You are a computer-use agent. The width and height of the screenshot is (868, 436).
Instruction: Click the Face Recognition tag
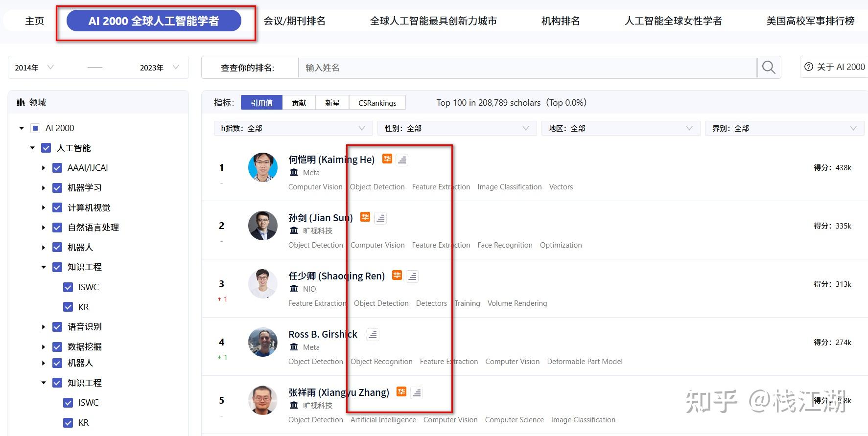tap(505, 245)
